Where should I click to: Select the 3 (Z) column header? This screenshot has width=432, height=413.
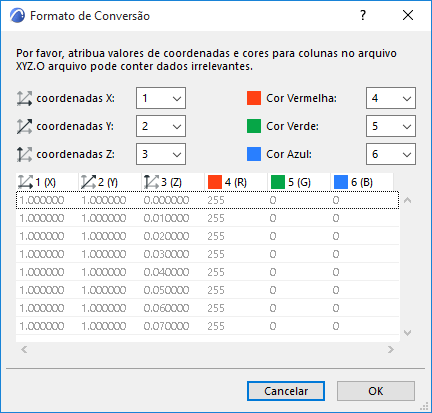[173, 182]
